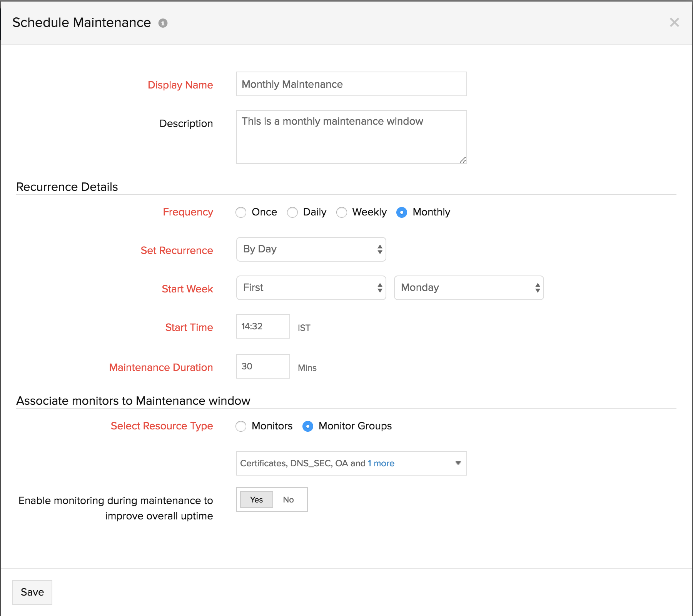Screen dimensions: 693x616
Task: Set enable monitoring toggle to Yes
Action: (x=256, y=499)
